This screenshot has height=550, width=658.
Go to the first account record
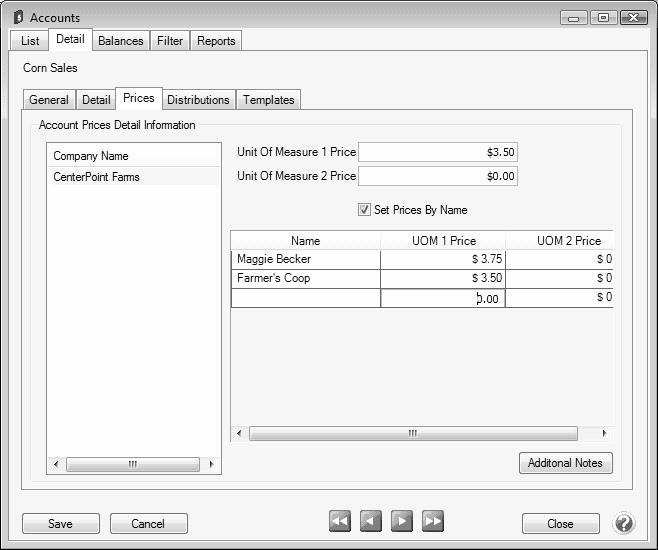(340, 521)
